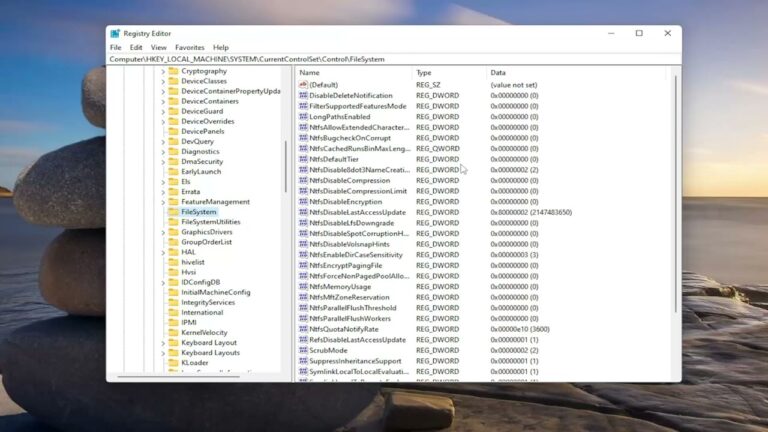Image resolution: width=768 pixels, height=432 pixels.
Task: Open the Favorites menu
Action: 189,47
